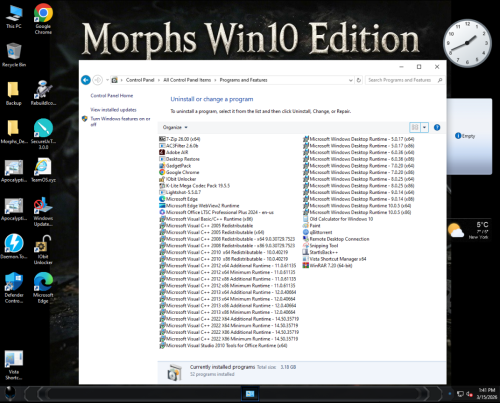500x403 pixels.
Task: Click Defender Control desktop shortcut
Action: click(14, 288)
